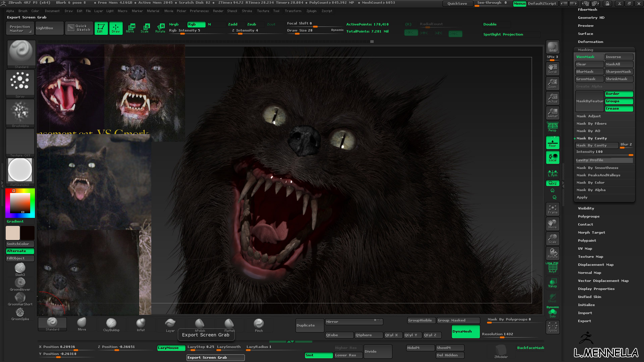Image resolution: width=644 pixels, height=362 pixels.
Task: Open the Render menu
Action: [218, 11]
